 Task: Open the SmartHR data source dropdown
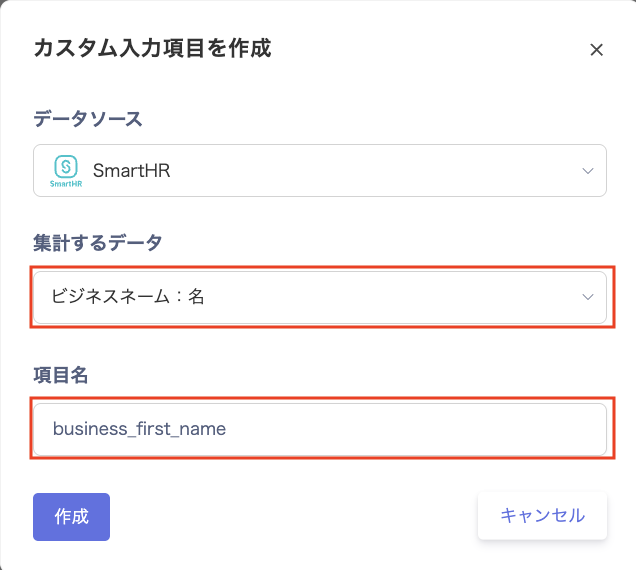point(320,170)
